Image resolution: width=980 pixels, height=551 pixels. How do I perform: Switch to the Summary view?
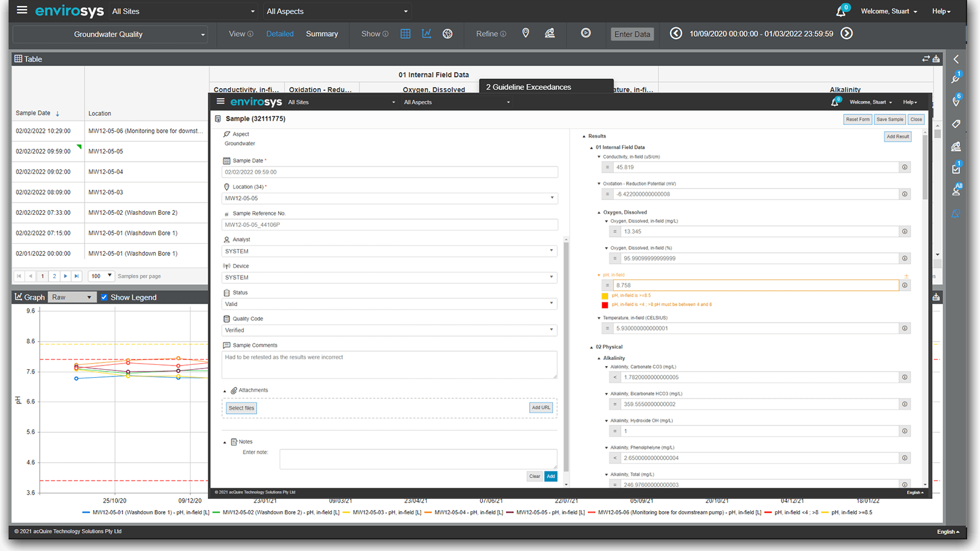click(322, 34)
